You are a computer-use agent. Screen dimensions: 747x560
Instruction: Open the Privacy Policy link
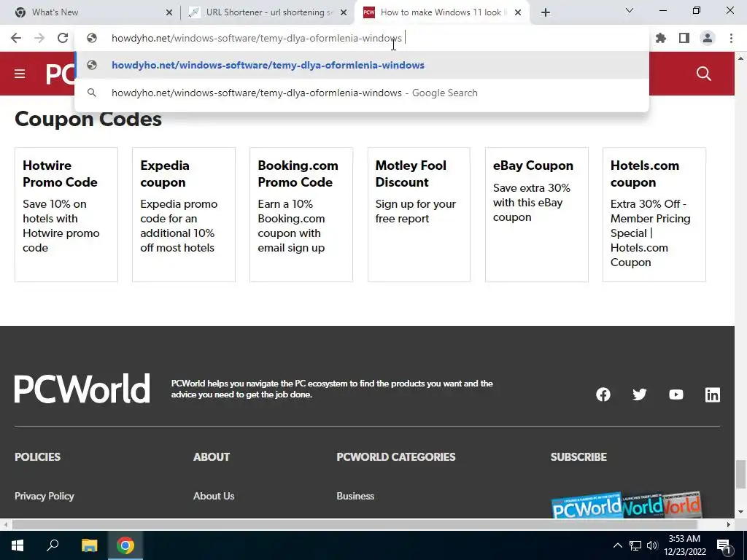[x=44, y=496]
